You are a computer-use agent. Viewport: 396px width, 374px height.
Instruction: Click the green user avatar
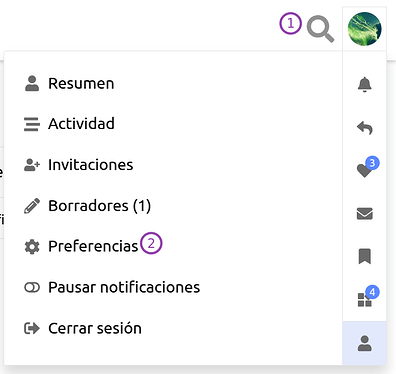364,29
